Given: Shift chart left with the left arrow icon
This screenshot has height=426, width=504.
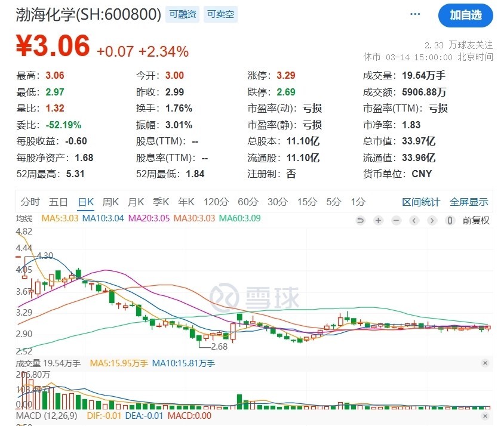Looking at the screenshot, I should [x=414, y=220].
